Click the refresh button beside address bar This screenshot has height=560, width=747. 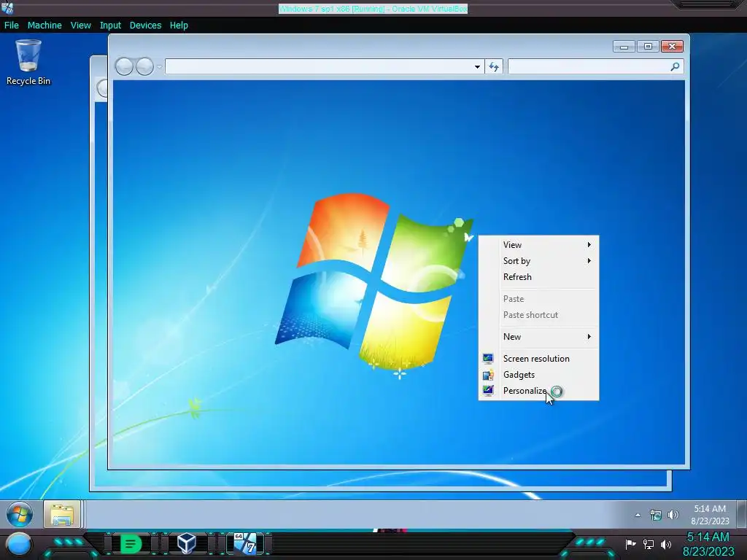(x=494, y=66)
